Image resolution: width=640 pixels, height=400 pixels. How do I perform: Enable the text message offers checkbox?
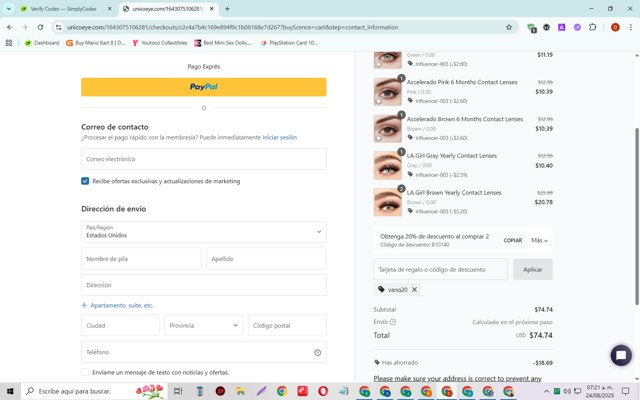(85, 372)
